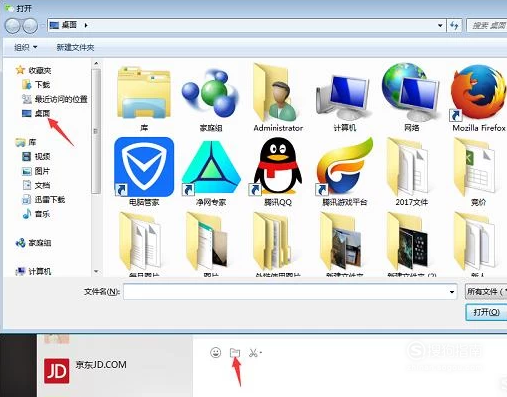Screen dimensions: 507x397
Task: Select the 网络 network icon
Action: [x=411, y=92]
